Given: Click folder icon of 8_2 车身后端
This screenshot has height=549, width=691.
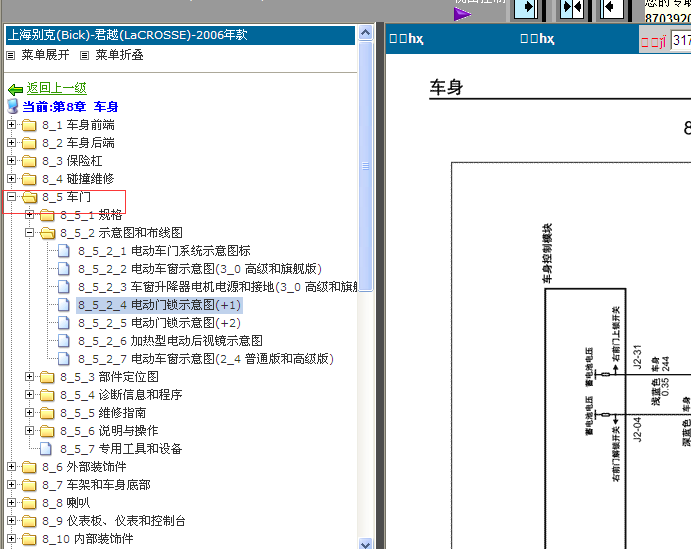Looking at the screenshot, I should tap(29, 143).
